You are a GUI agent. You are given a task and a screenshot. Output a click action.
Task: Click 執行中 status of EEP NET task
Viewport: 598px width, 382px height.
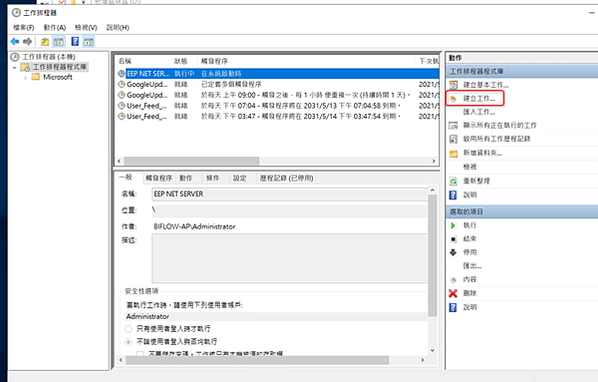(x=184, y=74)
